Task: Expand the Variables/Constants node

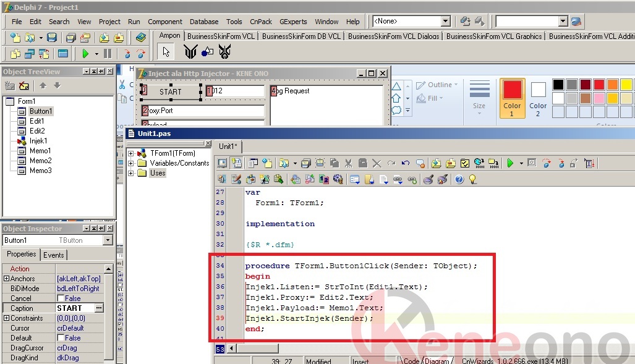Action: coord(131,163)
